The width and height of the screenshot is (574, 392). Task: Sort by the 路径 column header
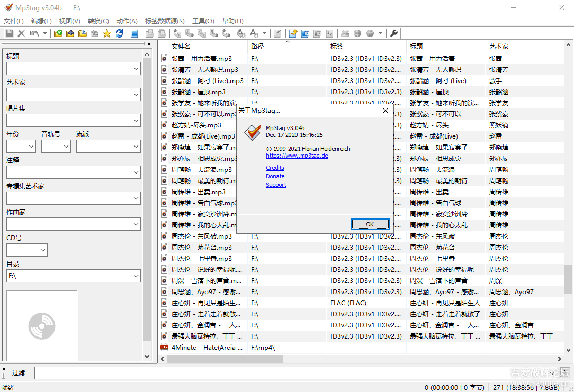tap(287, 47)
